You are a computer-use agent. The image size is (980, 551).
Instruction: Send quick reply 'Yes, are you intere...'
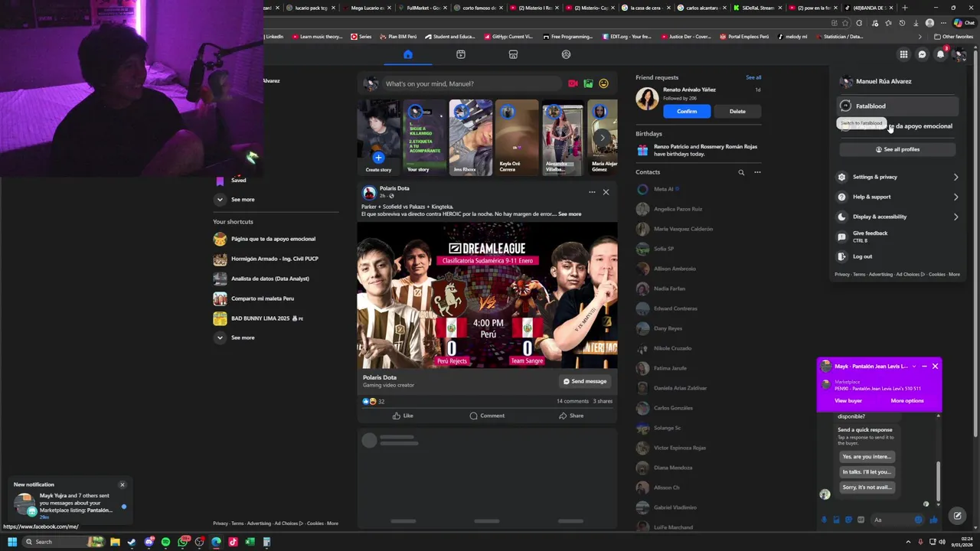(867, 457)
